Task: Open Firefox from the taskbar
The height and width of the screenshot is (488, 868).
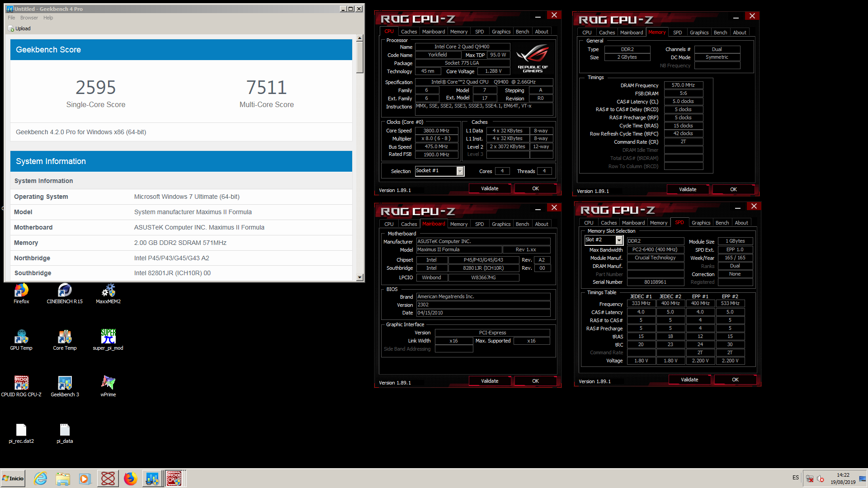Action: click(131, 479)
